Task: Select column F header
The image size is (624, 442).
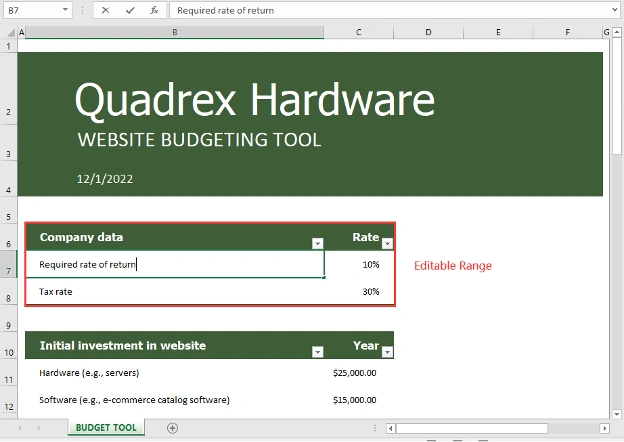Action: [x=567, y=32]
